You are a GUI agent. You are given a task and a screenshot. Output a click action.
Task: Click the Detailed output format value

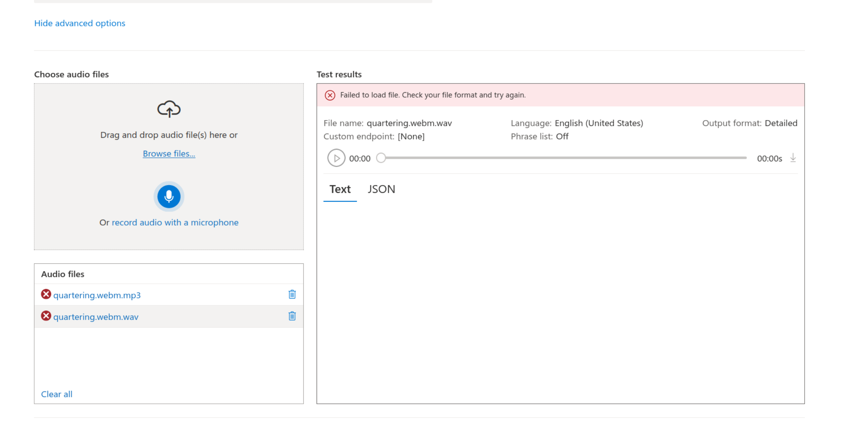781,123
